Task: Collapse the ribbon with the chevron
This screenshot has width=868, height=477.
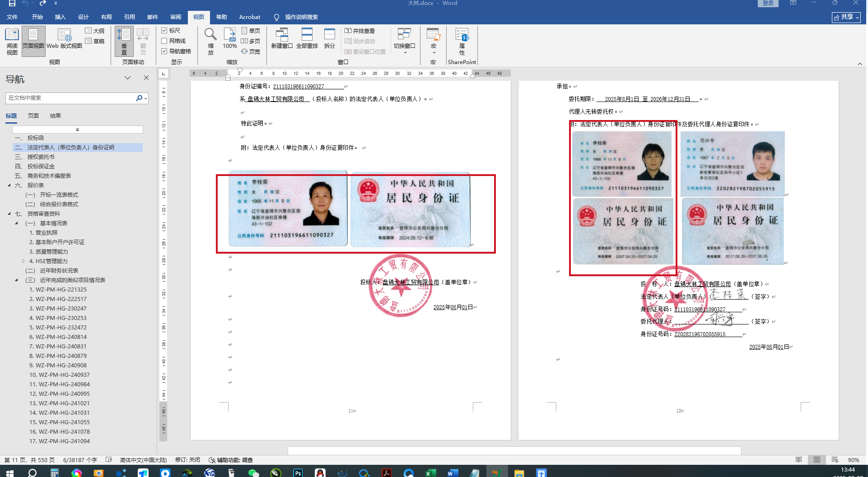Action: coord(860,64)
